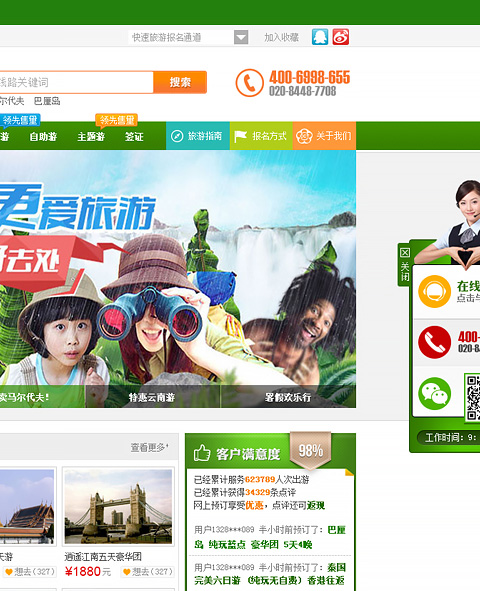Image resolution: width=480 pixels, height=591 pixels.
Task: Click the orange 搜索 button
Action: [x=180, y=82]
